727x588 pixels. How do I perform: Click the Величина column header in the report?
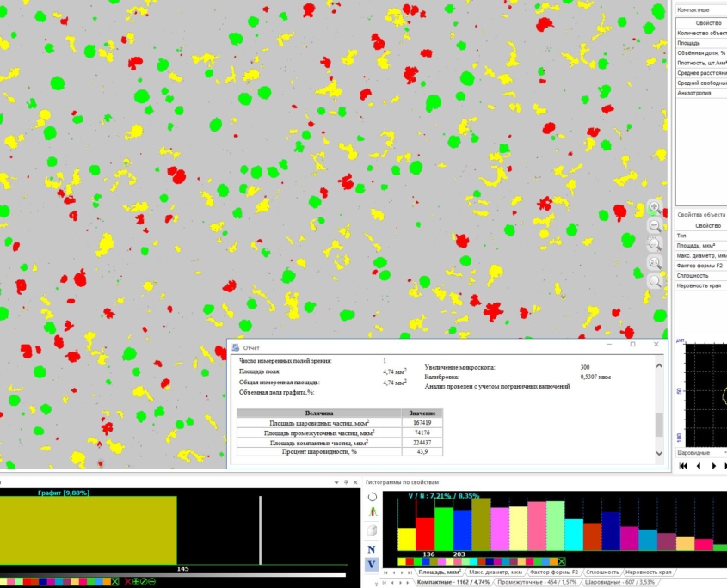tap(319, 413)
